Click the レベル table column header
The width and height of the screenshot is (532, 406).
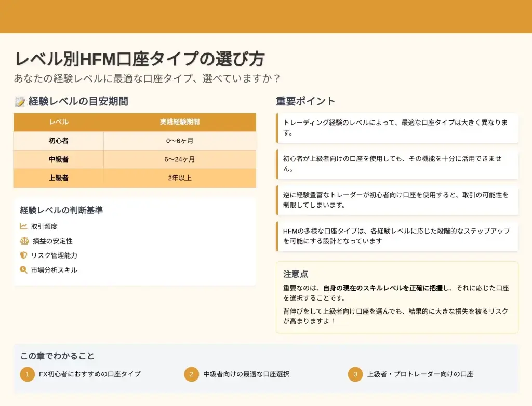[59, 122]
